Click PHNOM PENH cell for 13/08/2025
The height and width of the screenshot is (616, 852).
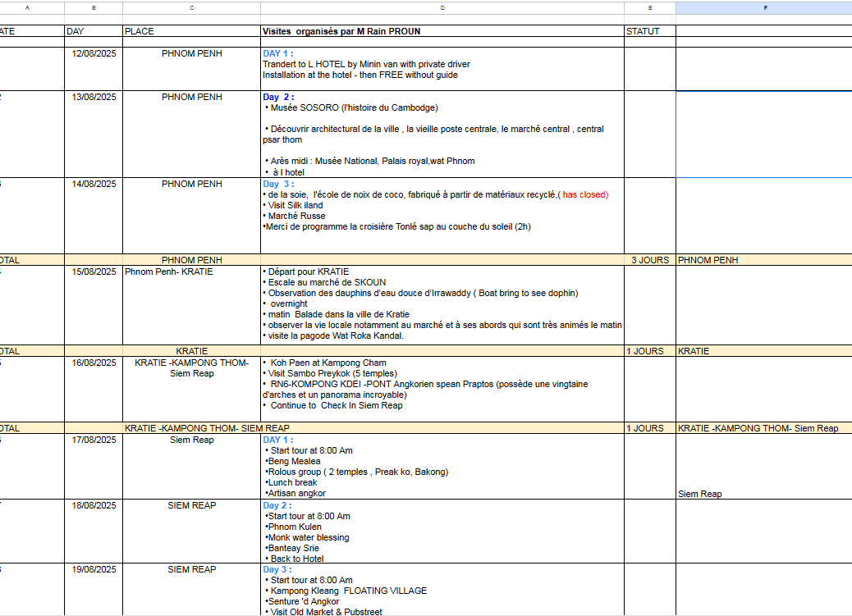point(192,135)
